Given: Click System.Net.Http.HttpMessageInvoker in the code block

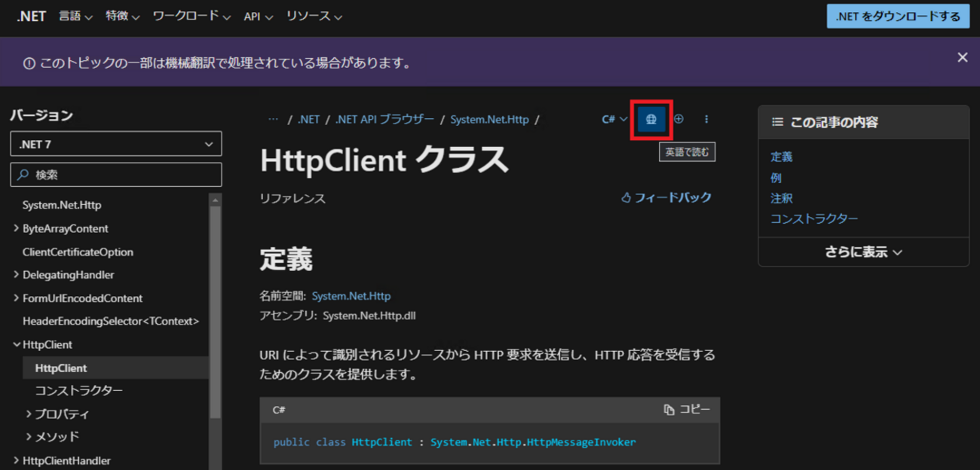Looking at the screenshot, I should click(x=533, y=442).
